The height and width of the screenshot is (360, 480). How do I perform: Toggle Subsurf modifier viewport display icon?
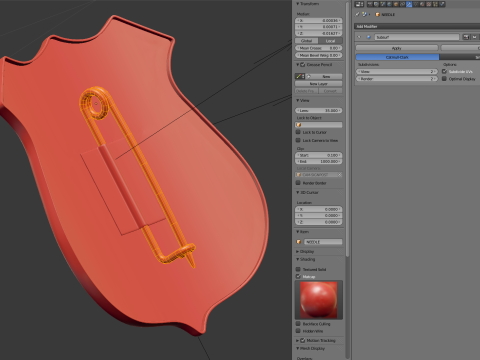coord(474,37)
